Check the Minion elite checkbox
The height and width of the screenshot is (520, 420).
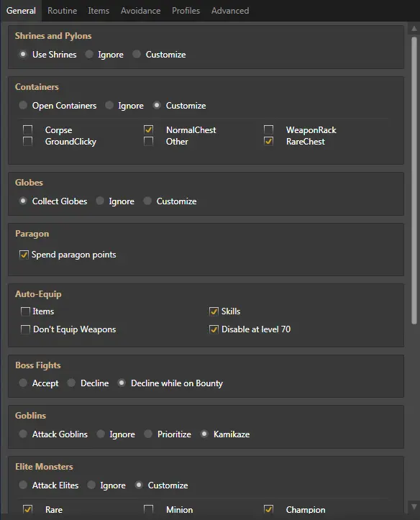click(x=148, y=509)
